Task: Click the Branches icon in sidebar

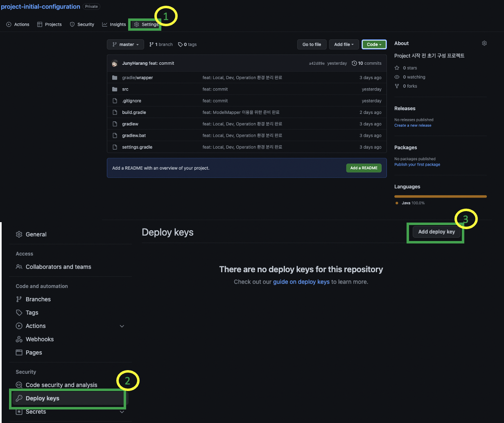Action: pyautogui.click(x=19, y=299)
